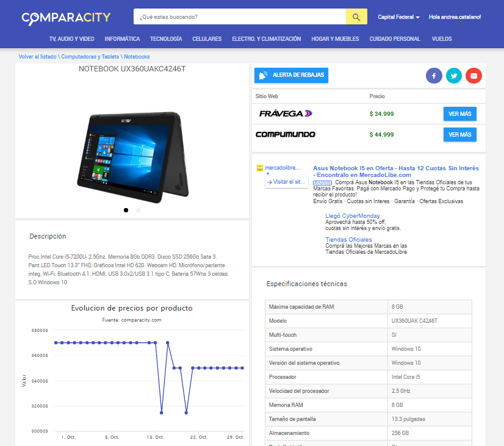The height and width of the screenshot is (446, 504).
Task: Focus the '¿Qué estas buscando?' search field
Action: tap(239, 16)
